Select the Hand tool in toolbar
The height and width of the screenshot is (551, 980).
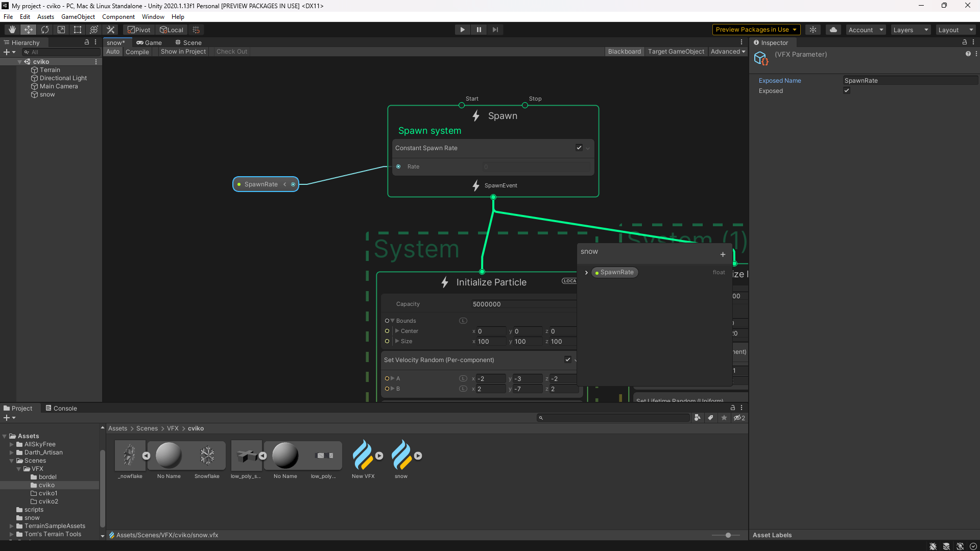point(12,30)
